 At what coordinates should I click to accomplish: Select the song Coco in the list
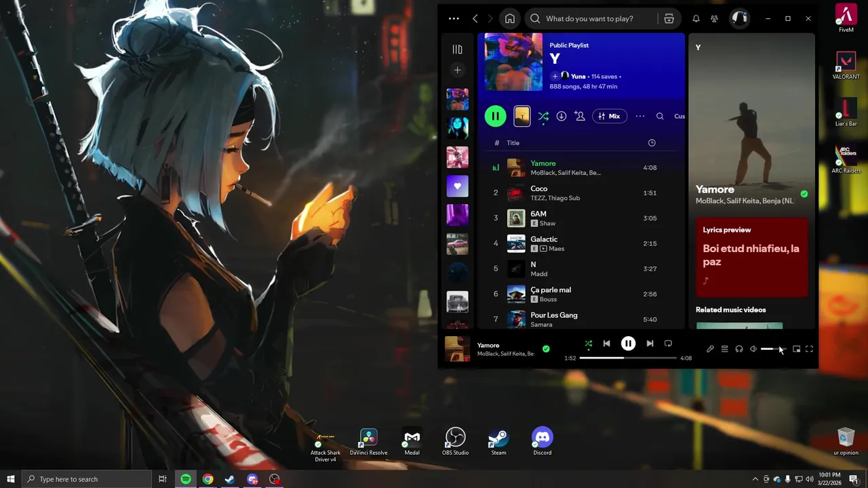(582, 192)
